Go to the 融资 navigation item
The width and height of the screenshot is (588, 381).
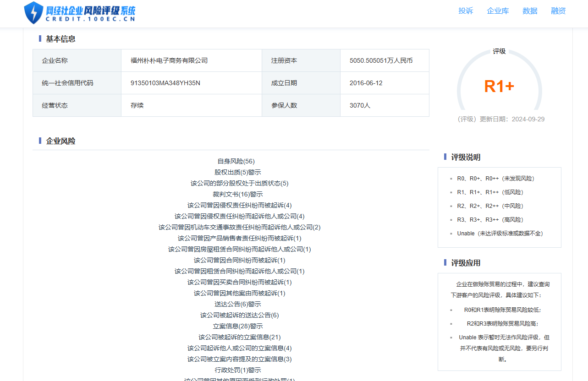click(x=558, y=11)
